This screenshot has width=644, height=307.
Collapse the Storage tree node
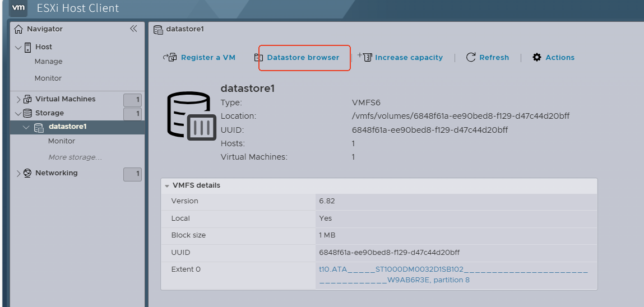(x=18, y=113)
